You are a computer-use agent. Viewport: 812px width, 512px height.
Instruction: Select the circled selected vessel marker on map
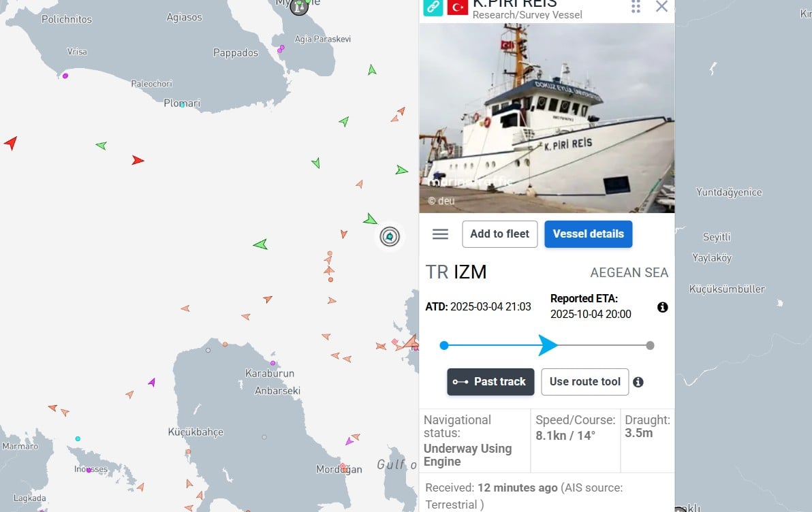(390, 236)
